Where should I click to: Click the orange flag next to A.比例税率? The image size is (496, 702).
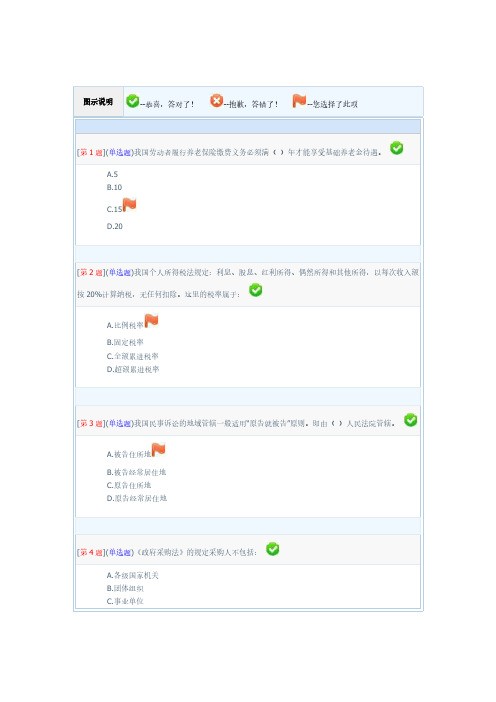click(151, 321)
